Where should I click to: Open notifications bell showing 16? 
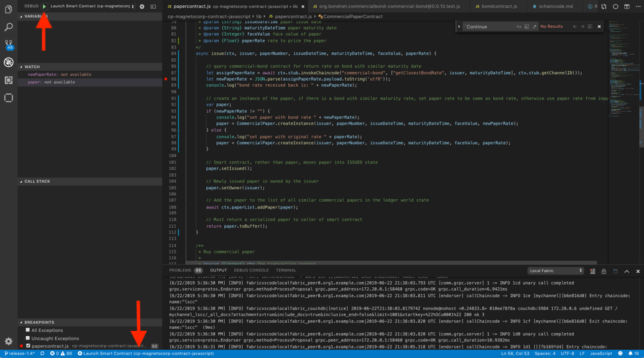(633, 353)
